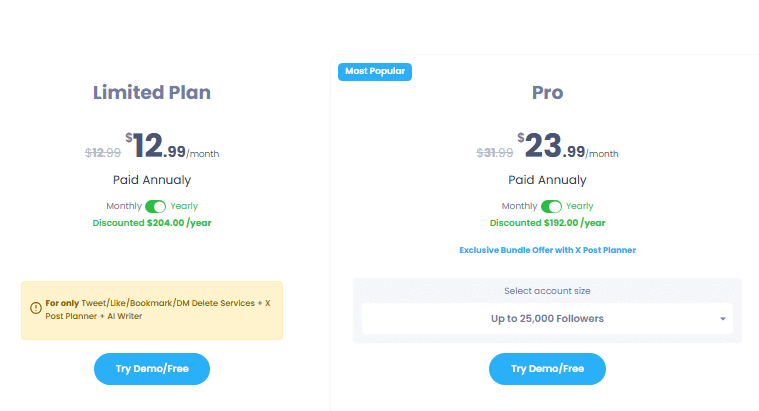Click the Discounted $192.00 /year text

coord(547,222)
